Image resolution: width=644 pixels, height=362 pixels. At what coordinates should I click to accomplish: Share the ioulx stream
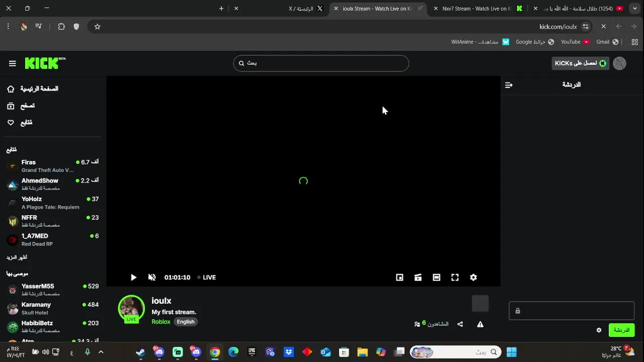(x=460, y=324)
